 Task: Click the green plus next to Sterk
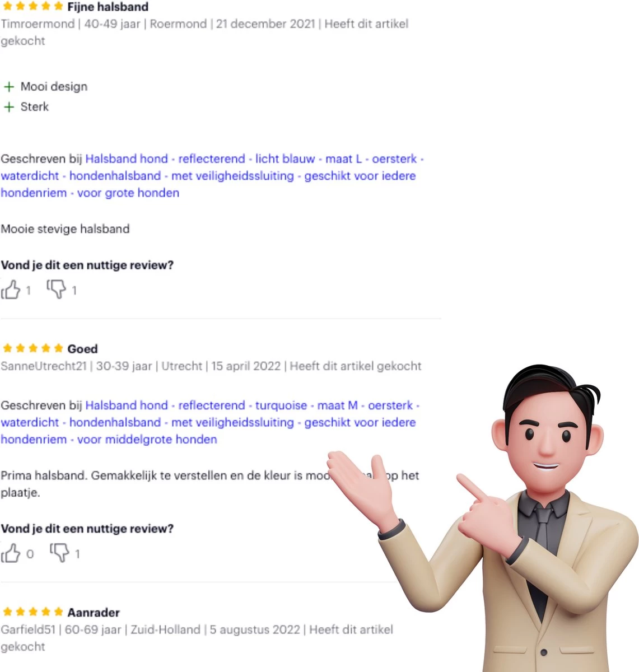[8, 107]
